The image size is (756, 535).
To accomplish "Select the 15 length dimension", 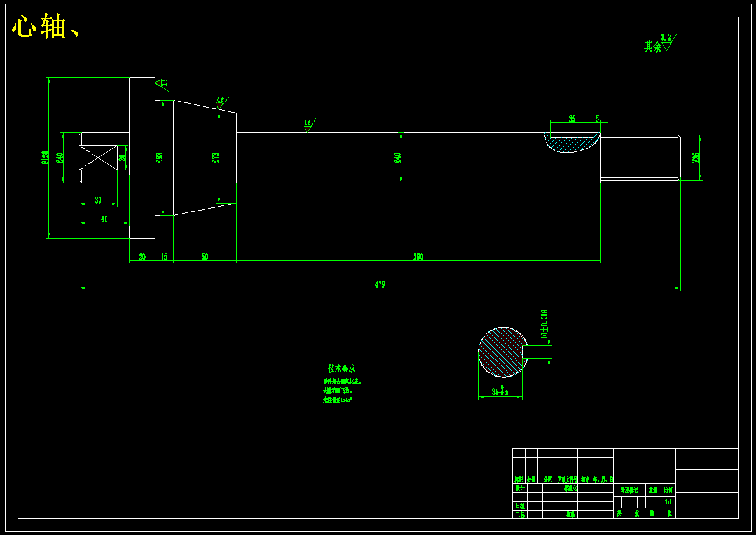I will (x=164, y=256).
